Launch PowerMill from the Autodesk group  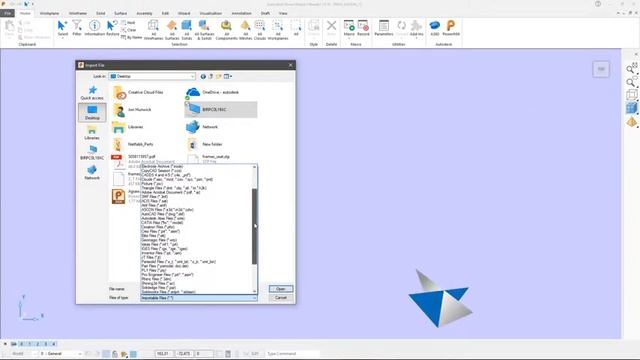(451, 28)
